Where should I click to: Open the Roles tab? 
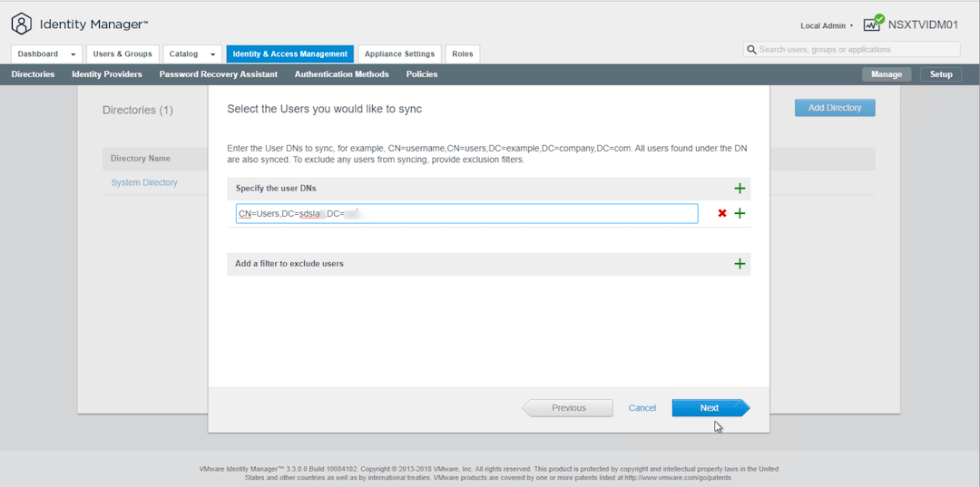click(463, 54)
